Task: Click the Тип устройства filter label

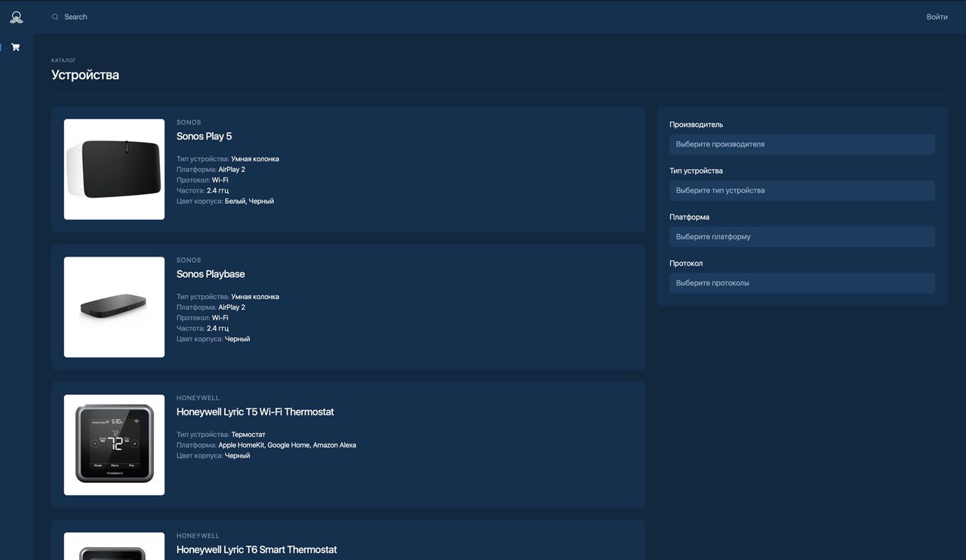Action: click(696, 171)
